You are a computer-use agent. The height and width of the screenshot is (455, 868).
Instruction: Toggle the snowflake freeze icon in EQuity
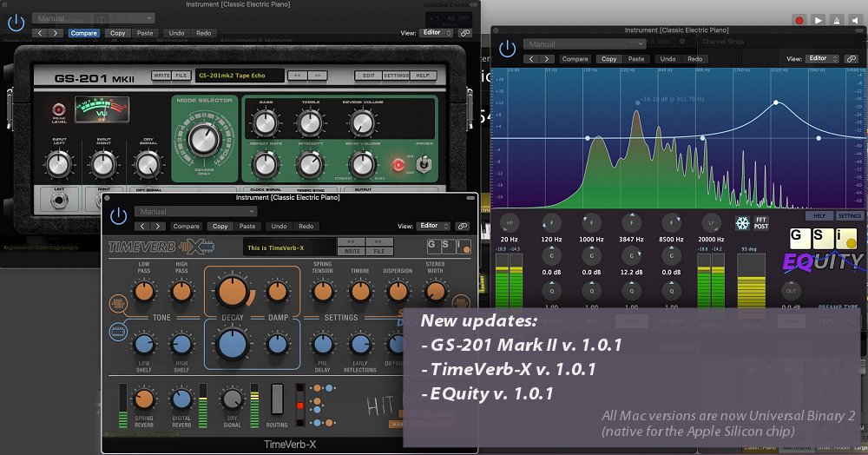[742, 223]
